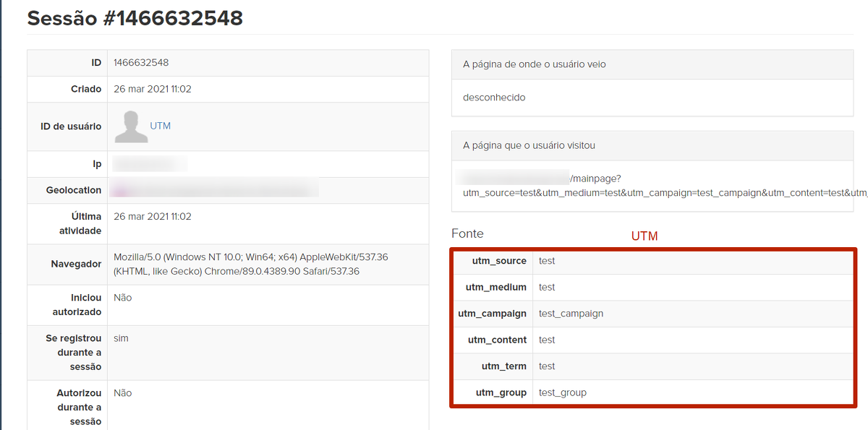Select the utm_source row value
Viewport: 868px width, 430px height.
click(x=547, y=261)
